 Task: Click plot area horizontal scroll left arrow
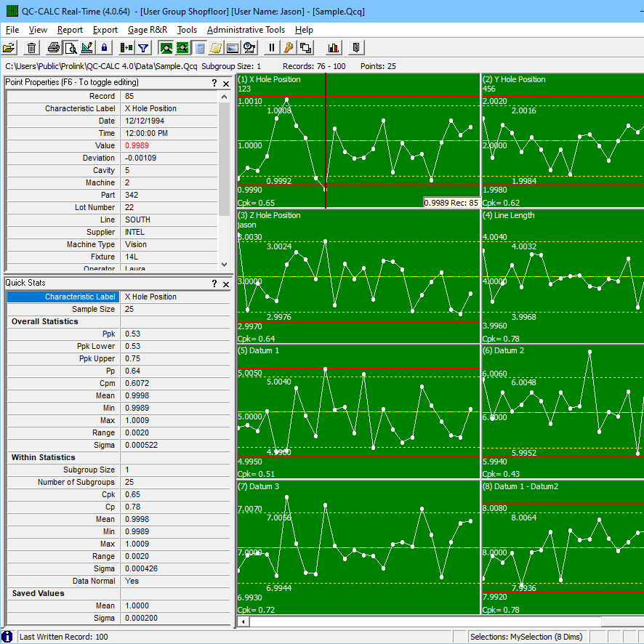point(243,621)
